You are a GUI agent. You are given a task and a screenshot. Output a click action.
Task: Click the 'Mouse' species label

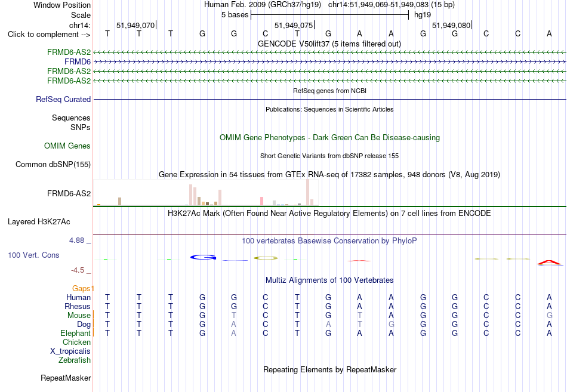tap(79, 316)
